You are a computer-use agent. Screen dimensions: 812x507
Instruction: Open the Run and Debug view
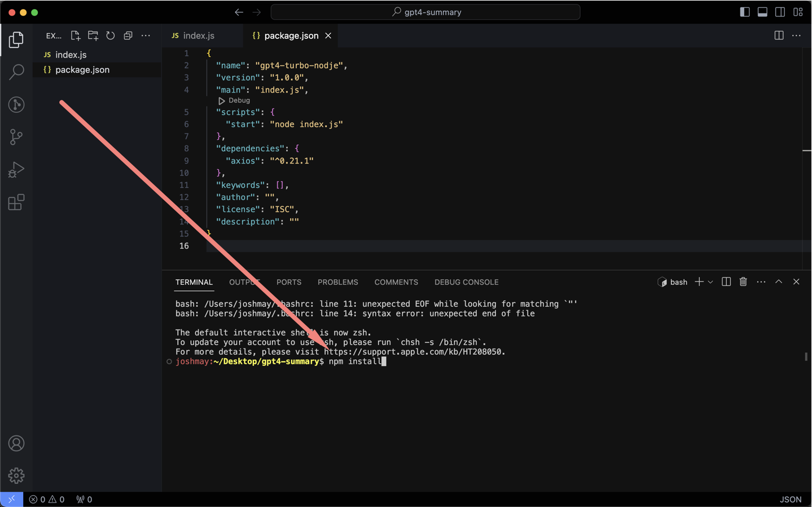coord(16,170)
